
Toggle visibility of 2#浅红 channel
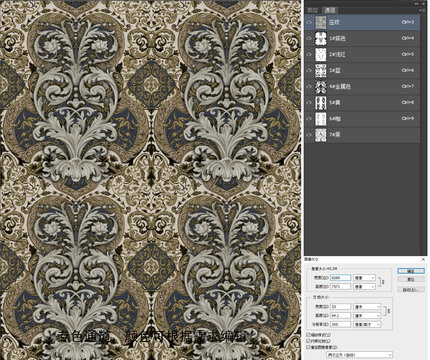[309, 54]
